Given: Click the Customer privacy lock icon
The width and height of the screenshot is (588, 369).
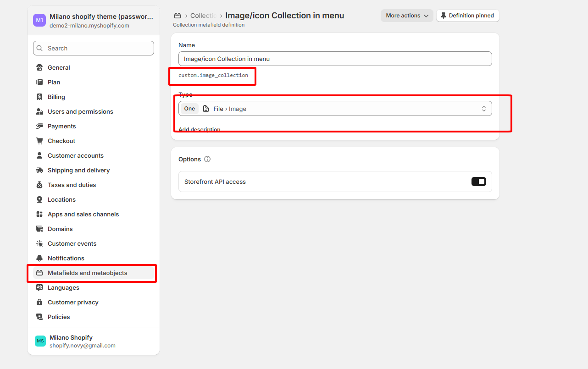Looking at the screenshot, I should [39, 302].
